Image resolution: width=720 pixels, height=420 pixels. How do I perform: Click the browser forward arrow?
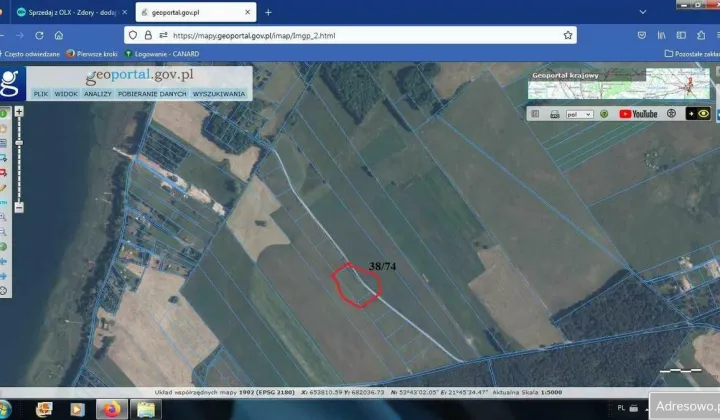[x=20, y=35]
